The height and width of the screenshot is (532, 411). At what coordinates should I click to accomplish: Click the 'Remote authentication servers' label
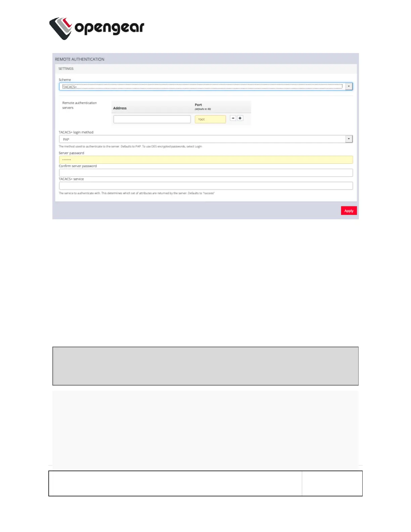point(80,105)
